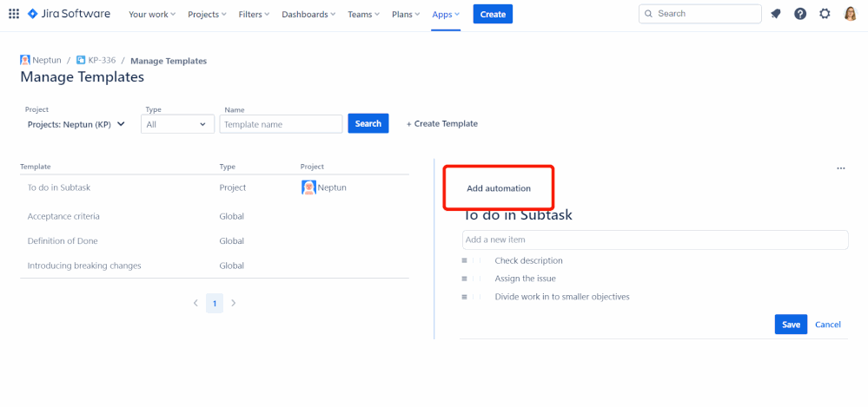Viewport: 868px width, 407px height.
Task: Open the Dashboards dropdown menu
Action: [308, 15]
